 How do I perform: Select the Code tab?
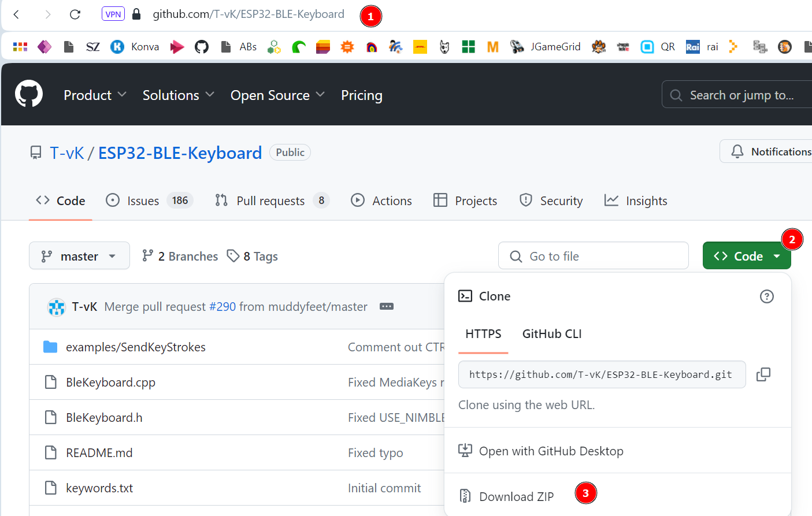(60, 201)
